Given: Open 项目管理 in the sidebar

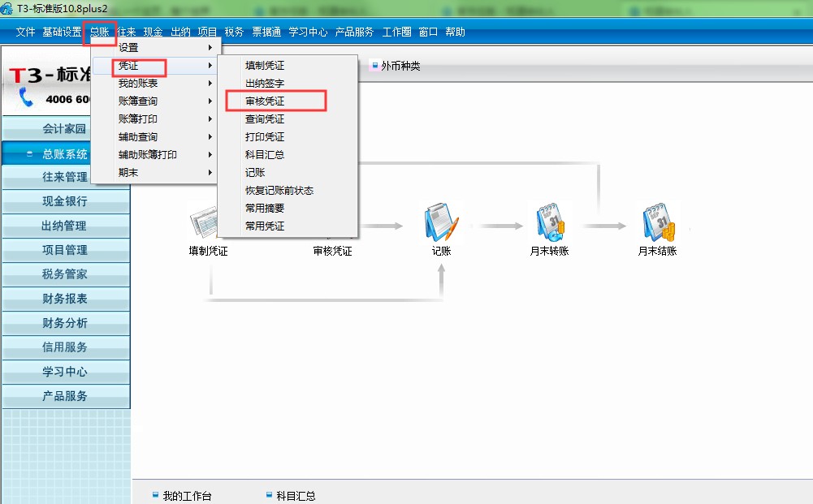Looking at the screenshot, I should click(65, 250).
